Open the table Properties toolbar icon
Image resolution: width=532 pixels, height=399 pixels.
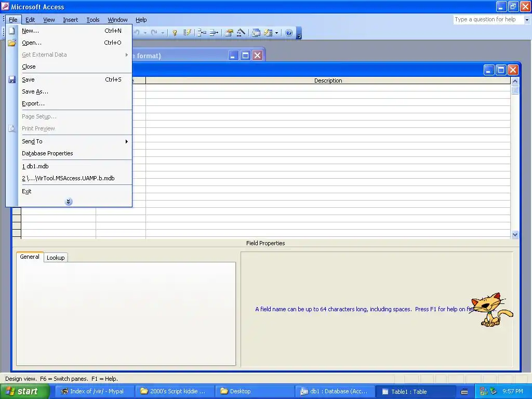tap(229, 33)
